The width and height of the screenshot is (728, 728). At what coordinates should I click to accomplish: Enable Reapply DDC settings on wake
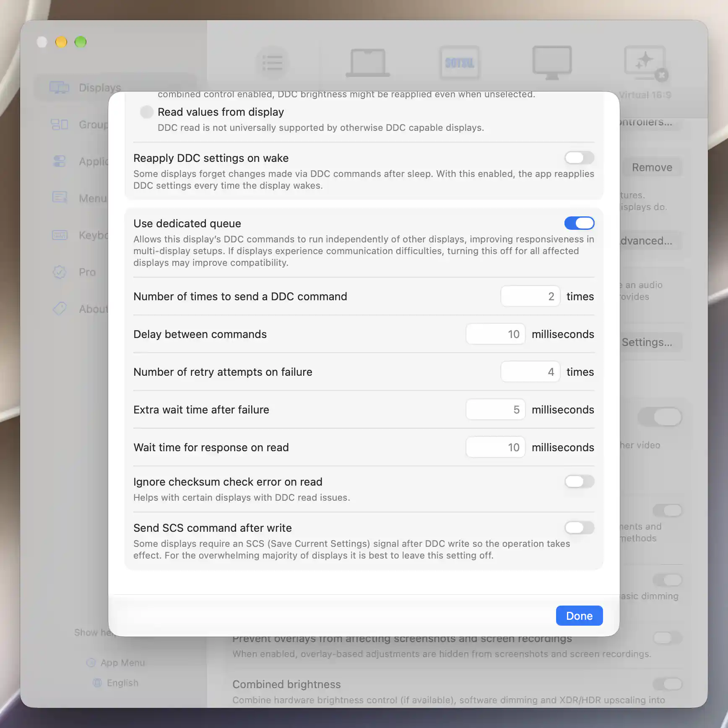(579, 158)
